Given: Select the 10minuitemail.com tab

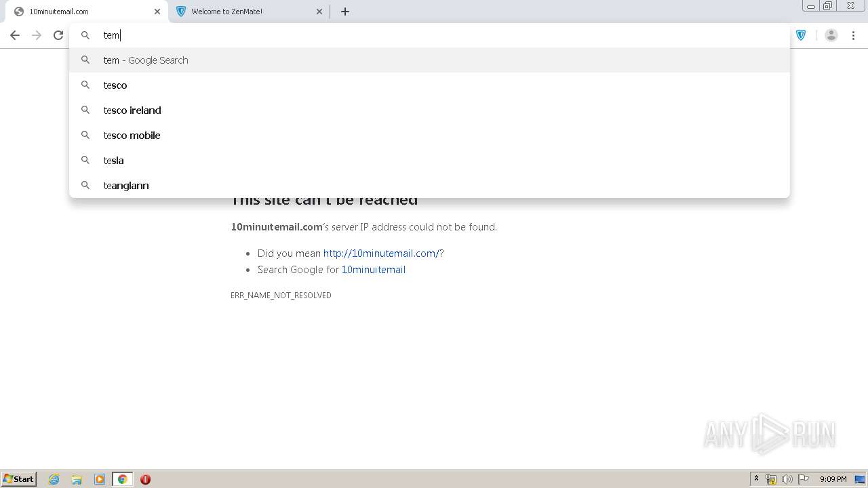Looking at the screenshot, I should [x=85, y=12].
